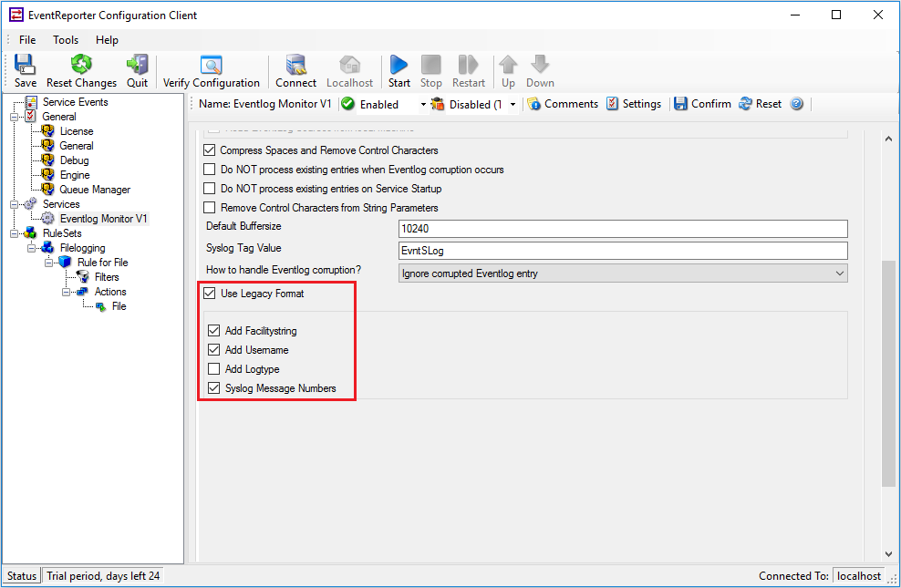Image resolution: width=901 pixels, height=588 pixels.
Task: Select the License tree node
Action: pos(77,131)
